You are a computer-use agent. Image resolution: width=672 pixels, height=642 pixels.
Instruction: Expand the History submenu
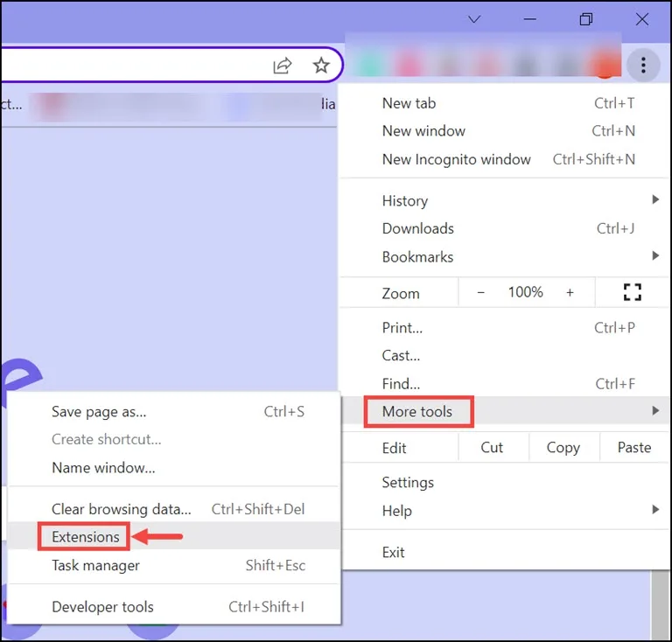505,200
